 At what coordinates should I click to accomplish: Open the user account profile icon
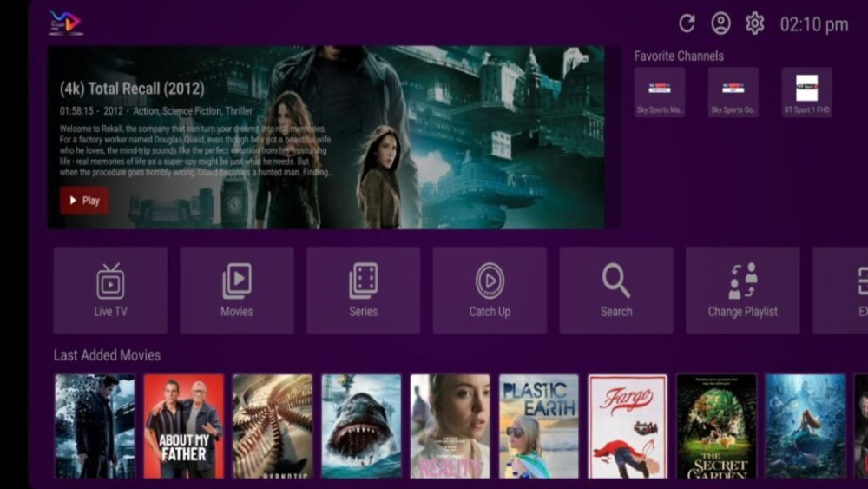pyautogui.click(x=720, y=23)
